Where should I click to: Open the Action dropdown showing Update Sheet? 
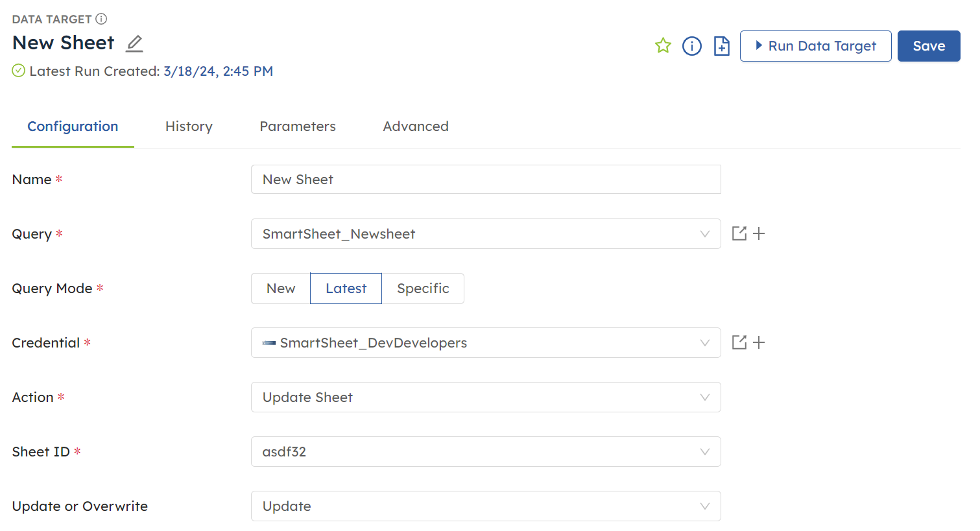tap(486, 397)
